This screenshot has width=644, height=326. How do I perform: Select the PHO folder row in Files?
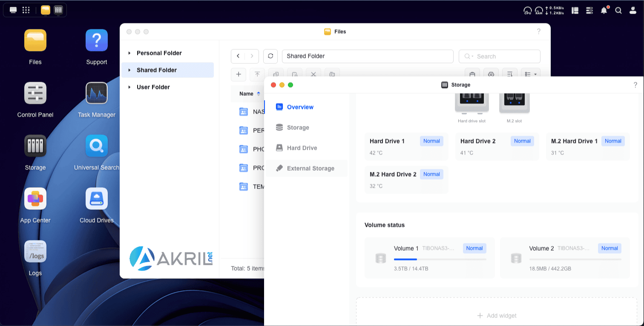[x=251, y=149]
